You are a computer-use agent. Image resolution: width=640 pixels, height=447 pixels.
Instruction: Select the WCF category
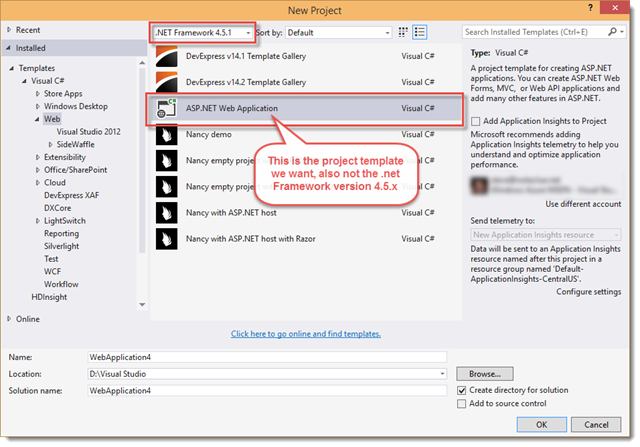[x=53, y=271]
